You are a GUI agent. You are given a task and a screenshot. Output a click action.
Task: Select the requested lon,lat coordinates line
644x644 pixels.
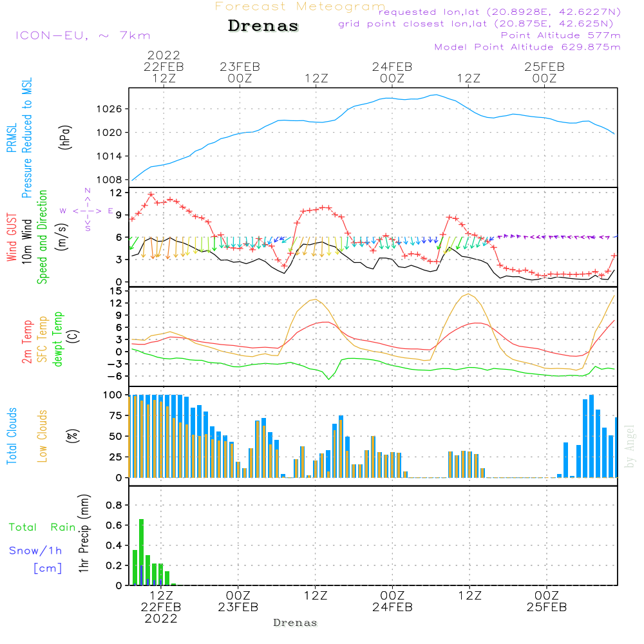pyautogui.click(x=500, y=12)
